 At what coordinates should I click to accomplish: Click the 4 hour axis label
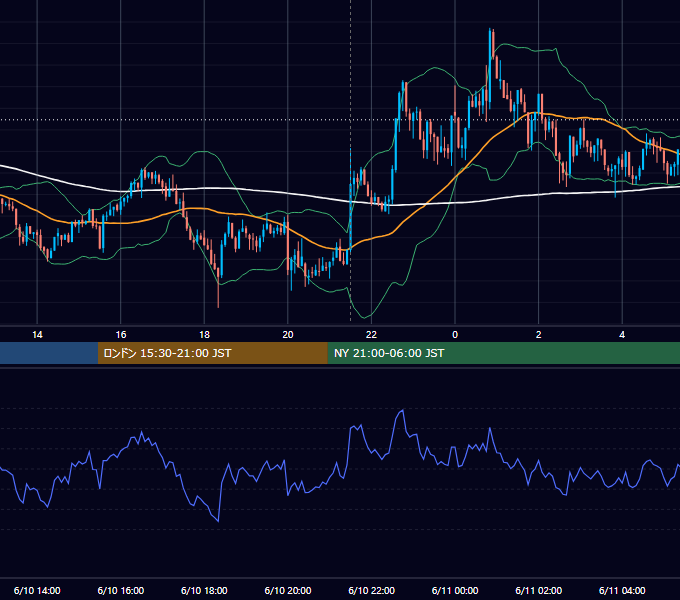tap(622, 335)
